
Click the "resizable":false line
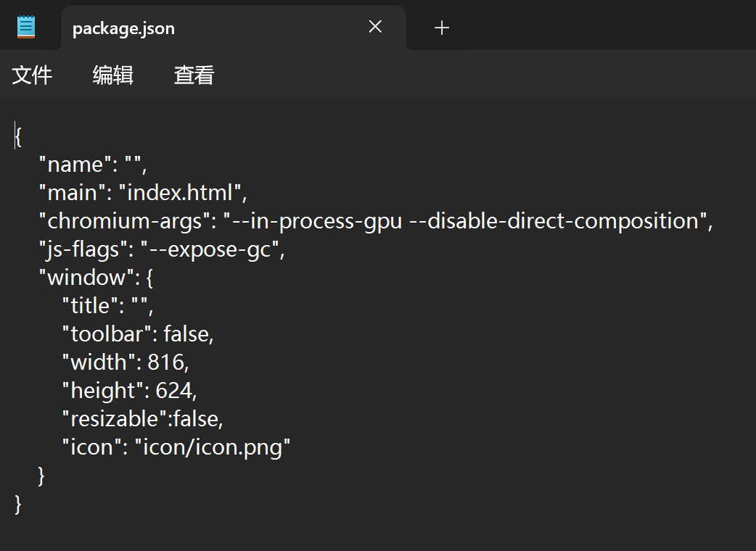pos(143,419)
